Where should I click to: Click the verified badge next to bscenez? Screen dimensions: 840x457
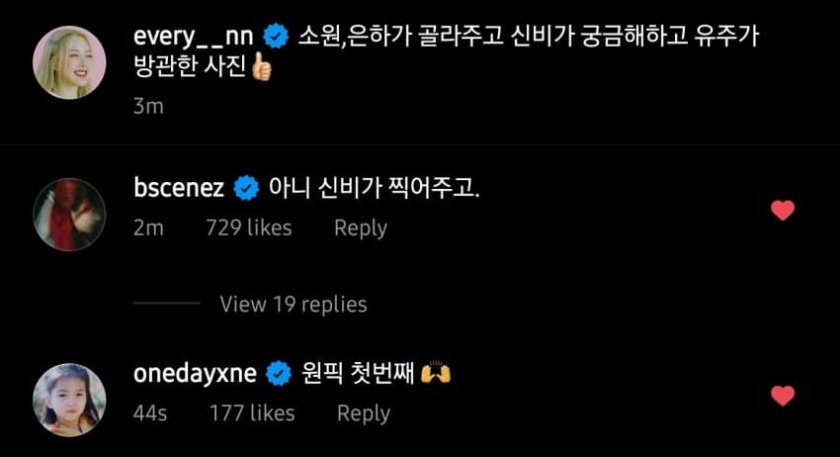click(x=244, y=188)
